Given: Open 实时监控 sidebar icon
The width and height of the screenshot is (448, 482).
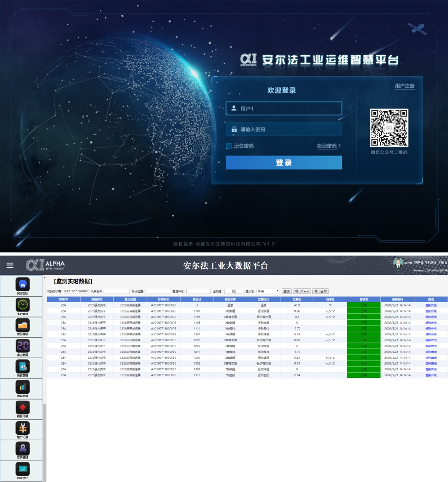Looking at the screenshot, I should [23, 284].
